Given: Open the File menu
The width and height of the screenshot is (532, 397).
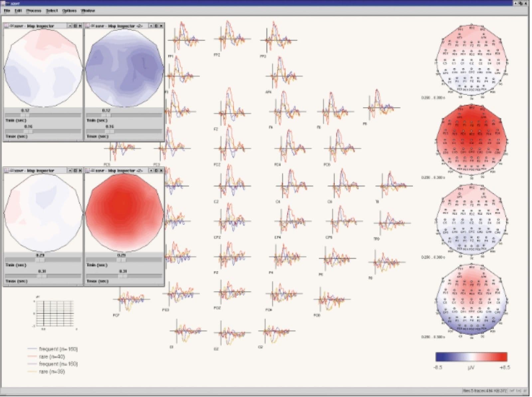Looking at the screenshot, I should (7, 11).
